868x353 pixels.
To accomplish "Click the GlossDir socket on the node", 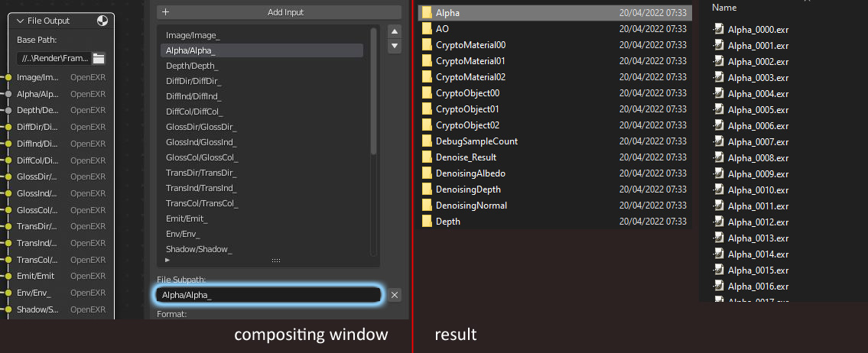I will 8,176.
